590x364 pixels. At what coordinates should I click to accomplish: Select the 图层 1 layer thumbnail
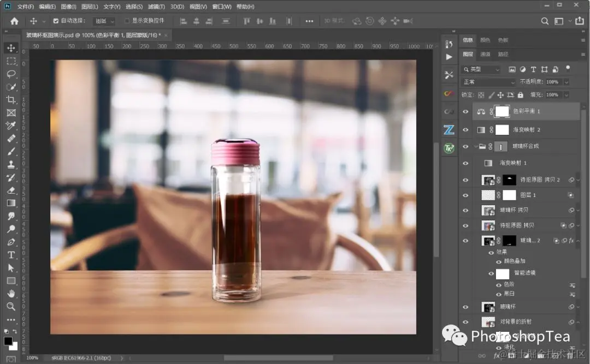pyautogui.click(x=488, y=195)
